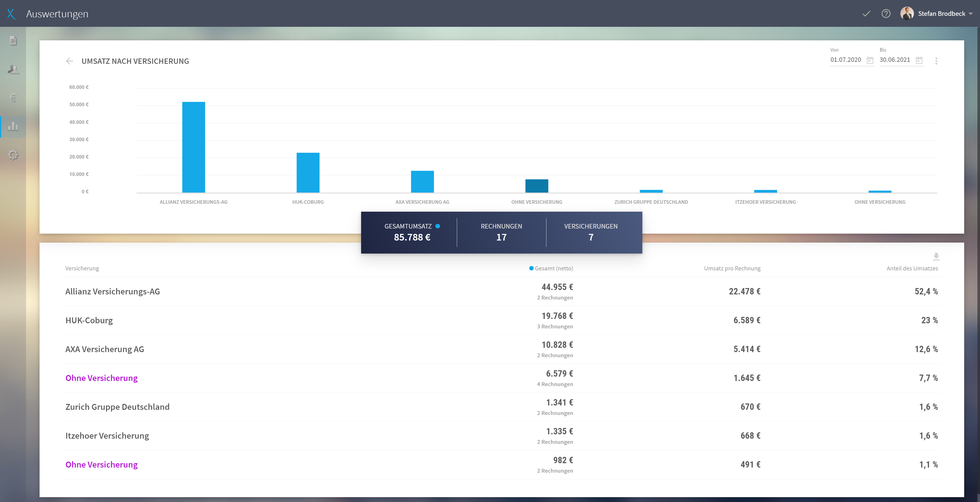Click the Itzehoer Versicherung chart bar
The image size is (980, 502).
pyautogui.click(x=765, y=191)
